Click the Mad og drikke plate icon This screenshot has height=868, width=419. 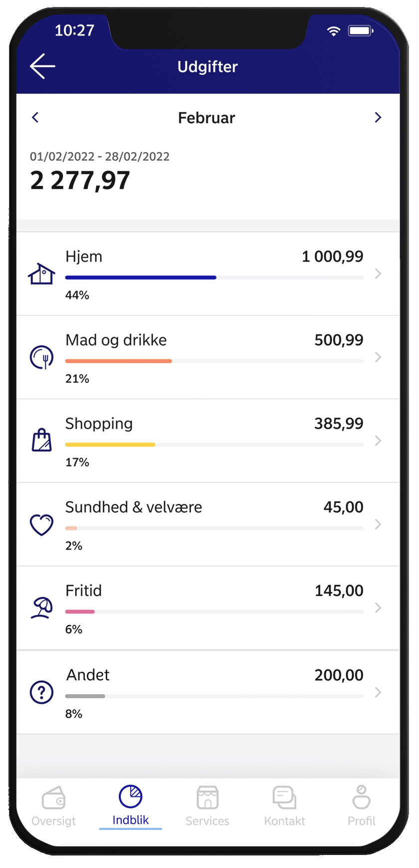(41, 357)
